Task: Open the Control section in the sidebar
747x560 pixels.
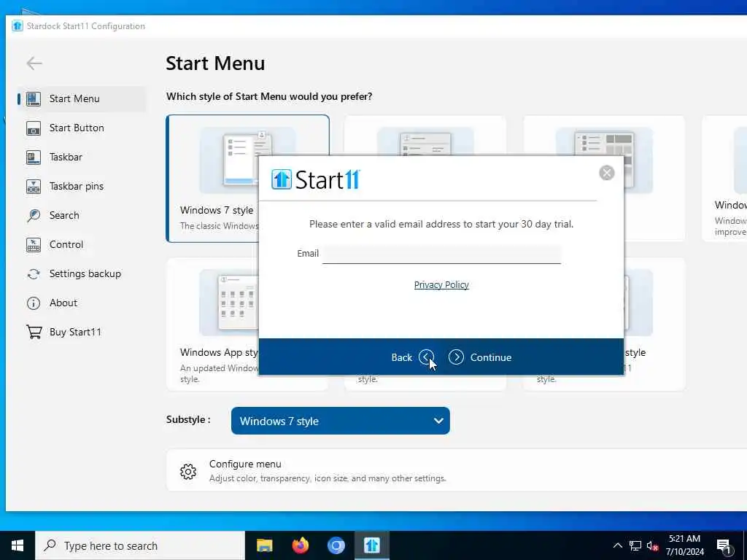Action: click(82, 244)
